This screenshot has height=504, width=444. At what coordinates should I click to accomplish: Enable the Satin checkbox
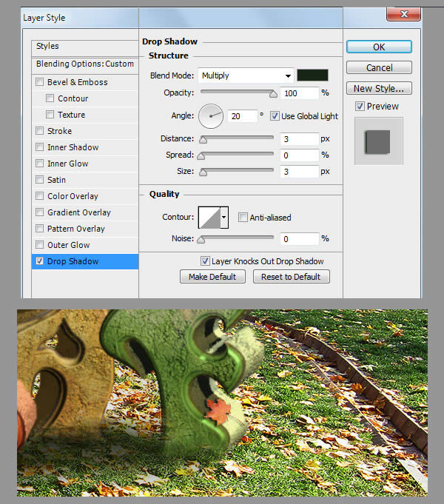click(x=39, y=179)
